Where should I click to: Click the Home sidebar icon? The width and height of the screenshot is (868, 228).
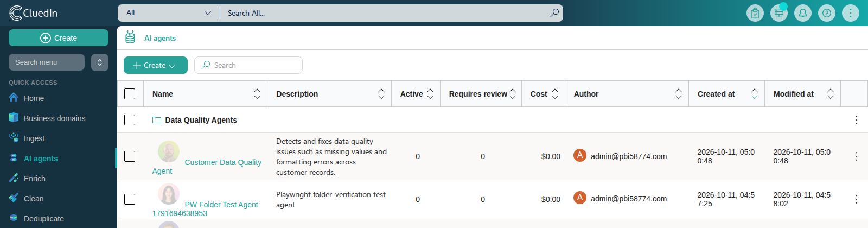(14, 98)
